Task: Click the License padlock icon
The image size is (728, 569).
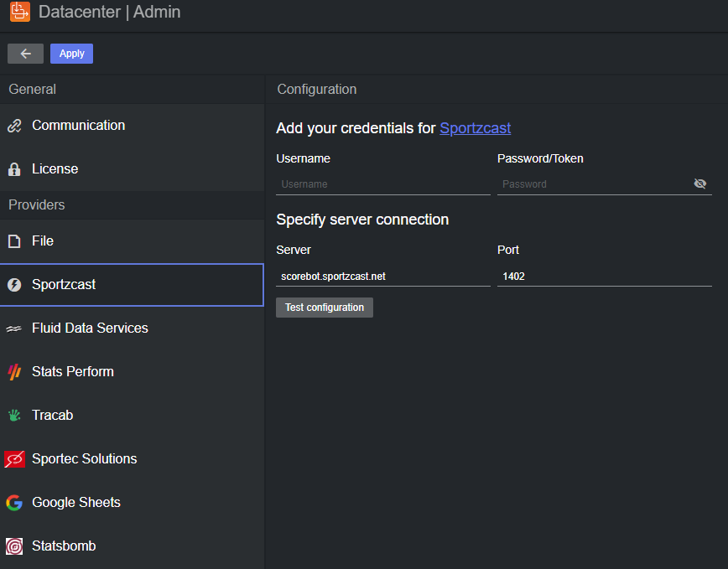Action: 14,169
